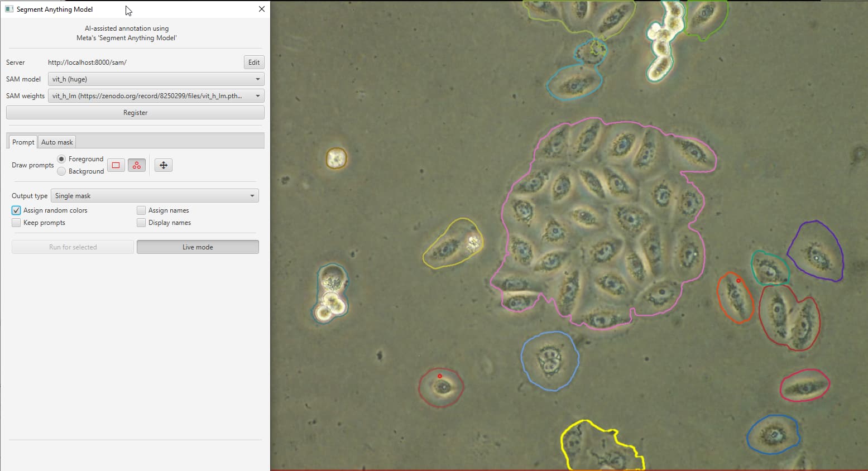Switch to the Auto mask tab

[56, 142]
